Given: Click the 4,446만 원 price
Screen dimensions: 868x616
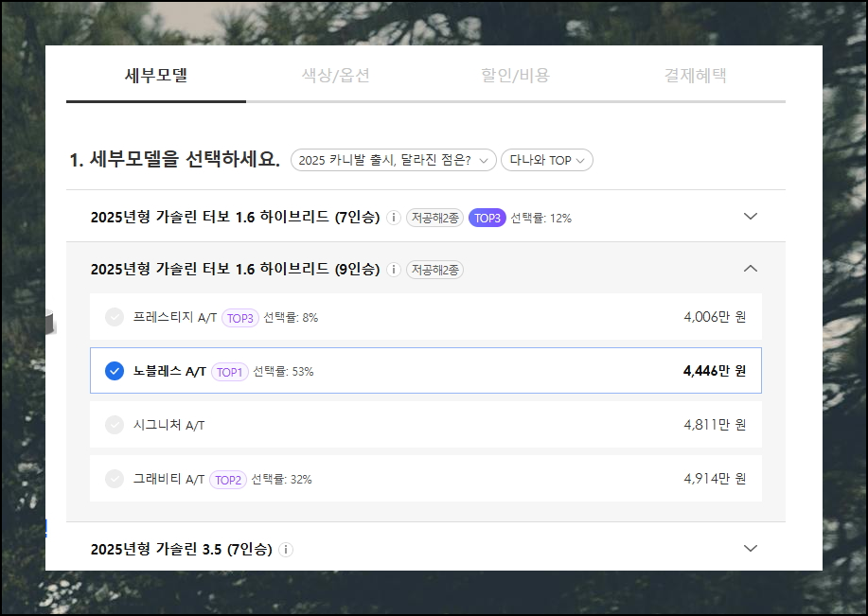Looking at the screenshot, I should [x=715, y=371].
